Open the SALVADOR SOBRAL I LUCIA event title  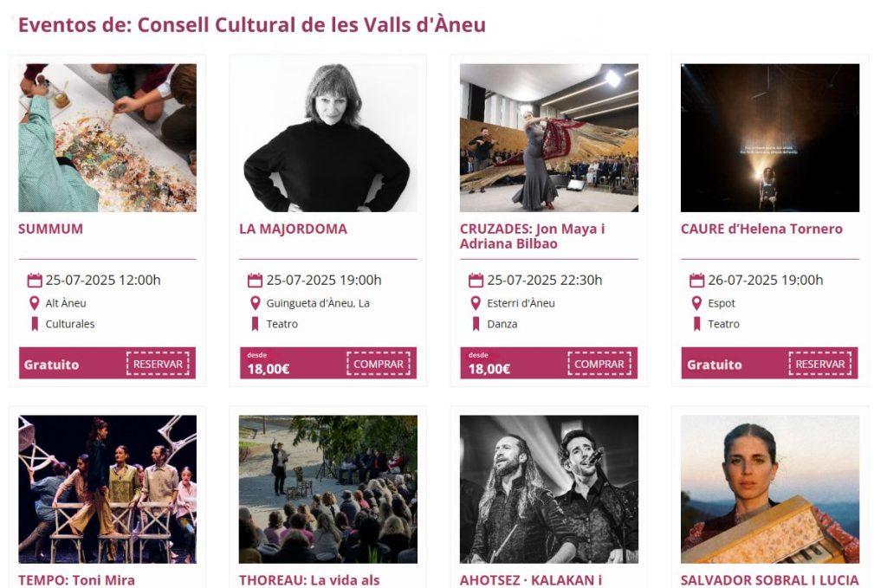click(769, 580)
